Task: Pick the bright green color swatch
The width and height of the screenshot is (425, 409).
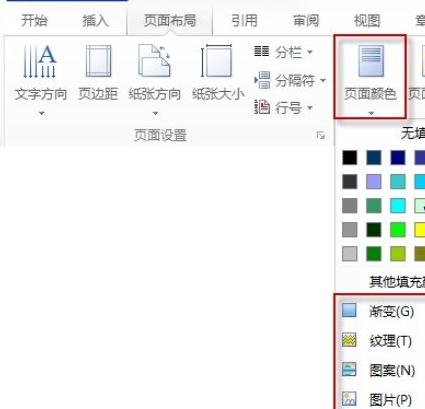Action: 398,230
